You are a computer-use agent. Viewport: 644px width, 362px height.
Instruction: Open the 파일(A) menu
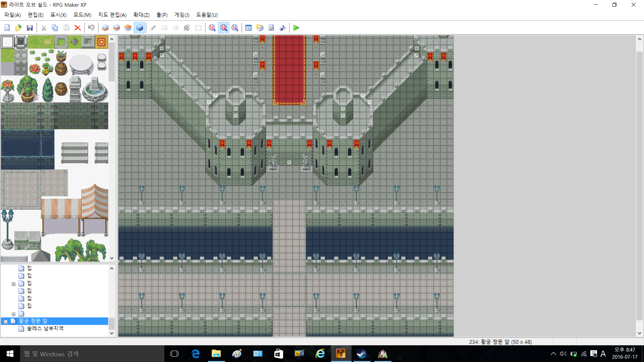(12, 15)
